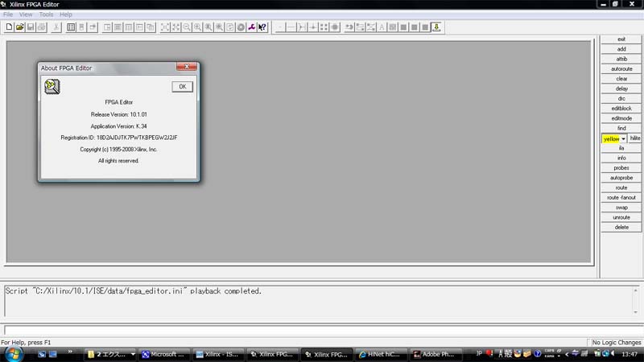
Task: Open the View menu
Action: 26,14
